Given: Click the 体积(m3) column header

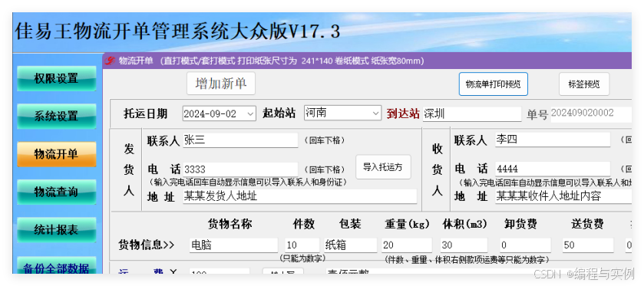Looking at the screenshot, I should point(464,224).
